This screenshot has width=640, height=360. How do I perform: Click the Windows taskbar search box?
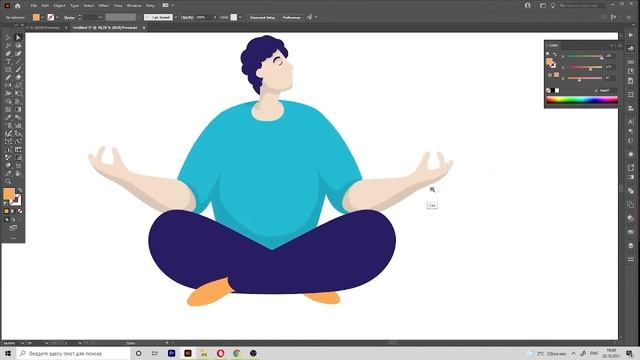[x=73, y=353]
